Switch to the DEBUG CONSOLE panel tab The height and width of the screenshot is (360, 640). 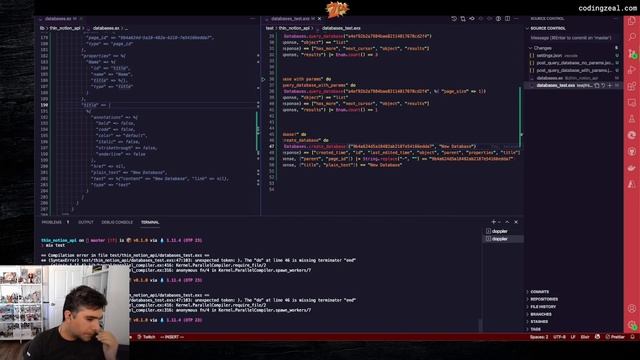117,222
